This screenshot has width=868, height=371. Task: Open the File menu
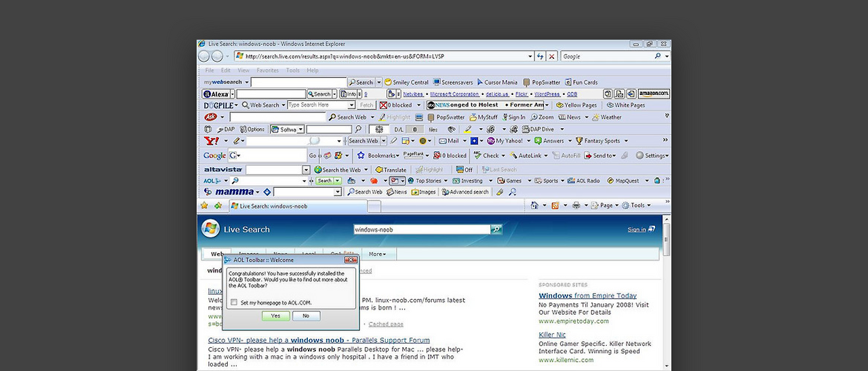(210, 71)
